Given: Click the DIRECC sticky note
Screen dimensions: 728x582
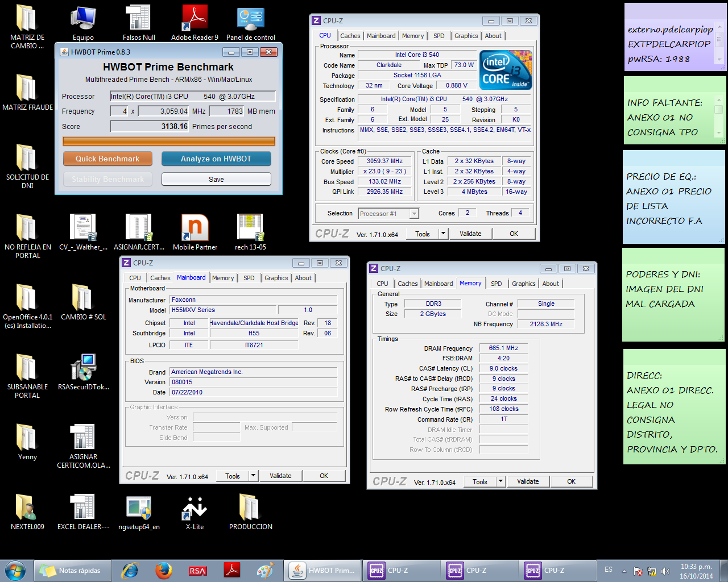Looking at the screenshot, I should (674, 407).
